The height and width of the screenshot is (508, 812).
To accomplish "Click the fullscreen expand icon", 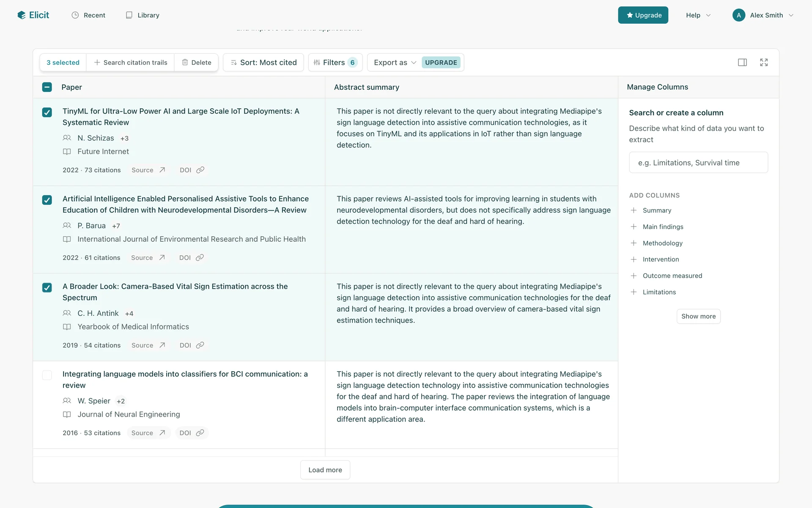I will tap(764, 62).
